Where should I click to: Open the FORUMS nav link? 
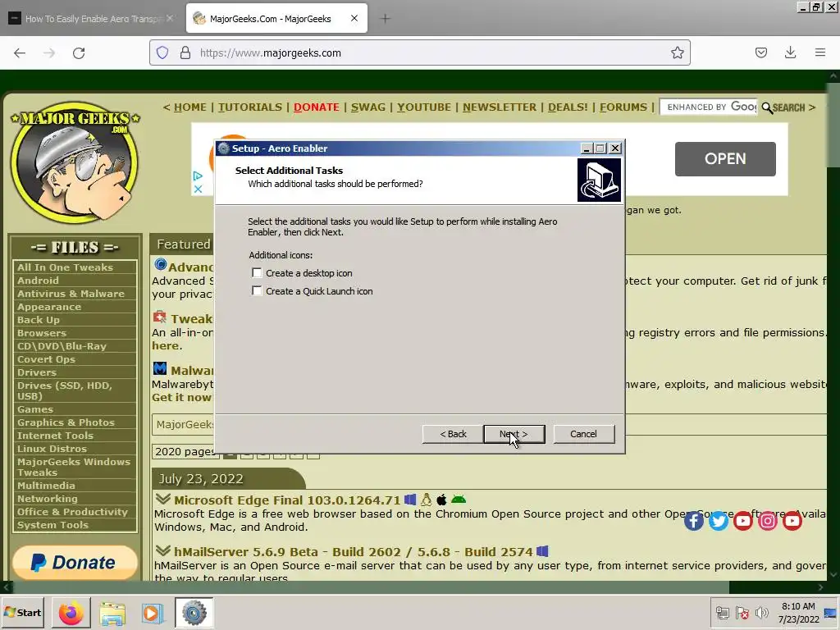pos(623,107)
